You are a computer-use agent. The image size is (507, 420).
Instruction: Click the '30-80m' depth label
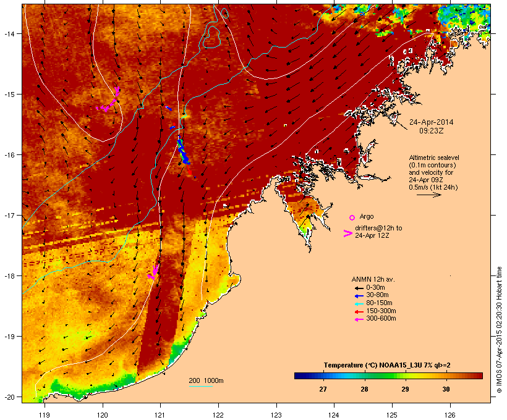(377, 295)
